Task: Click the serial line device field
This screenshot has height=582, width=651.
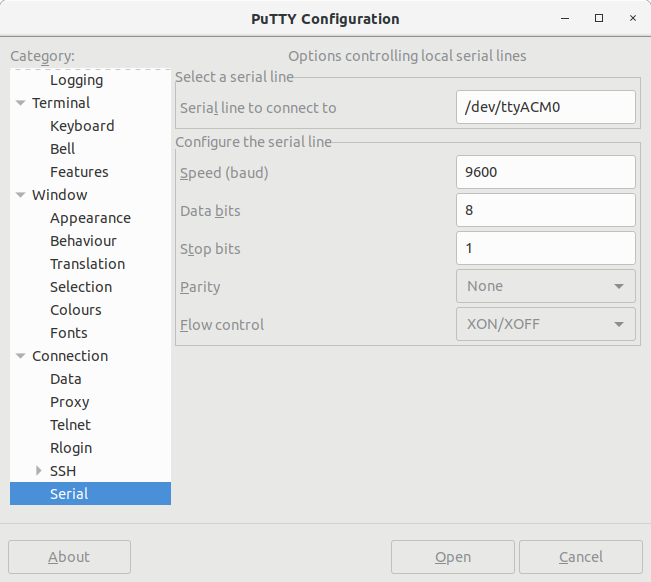Action: tap(546, 107)
